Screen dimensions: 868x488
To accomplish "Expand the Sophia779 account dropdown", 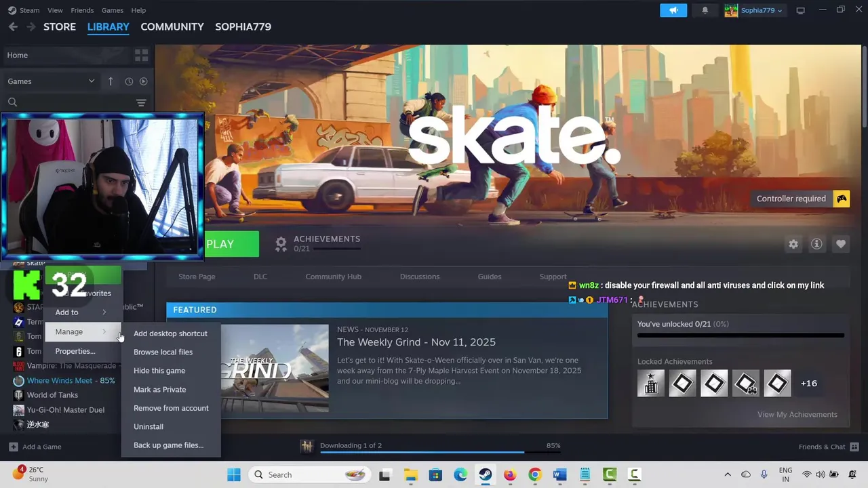I will coord(753,10).
